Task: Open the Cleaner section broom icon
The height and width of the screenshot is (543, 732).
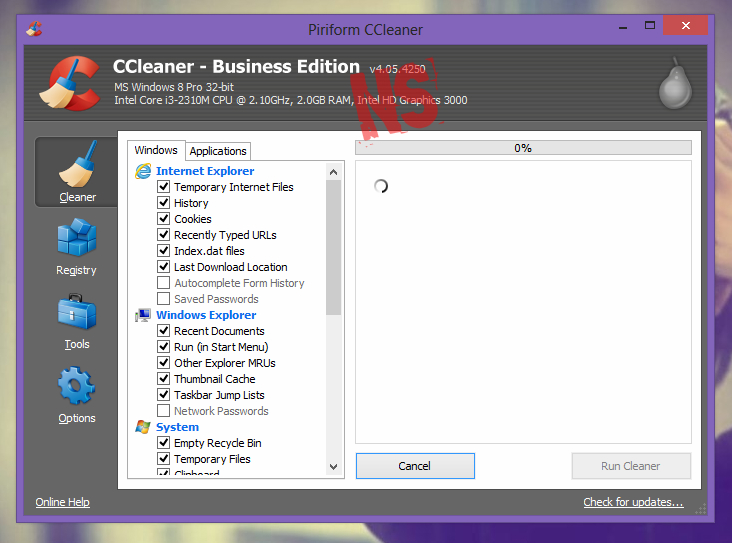Action: click(78, 164)
